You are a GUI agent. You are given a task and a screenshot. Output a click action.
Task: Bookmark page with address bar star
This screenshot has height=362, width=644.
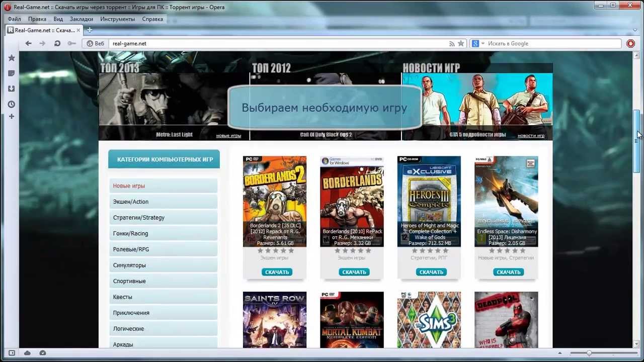[x=461, y=43]
